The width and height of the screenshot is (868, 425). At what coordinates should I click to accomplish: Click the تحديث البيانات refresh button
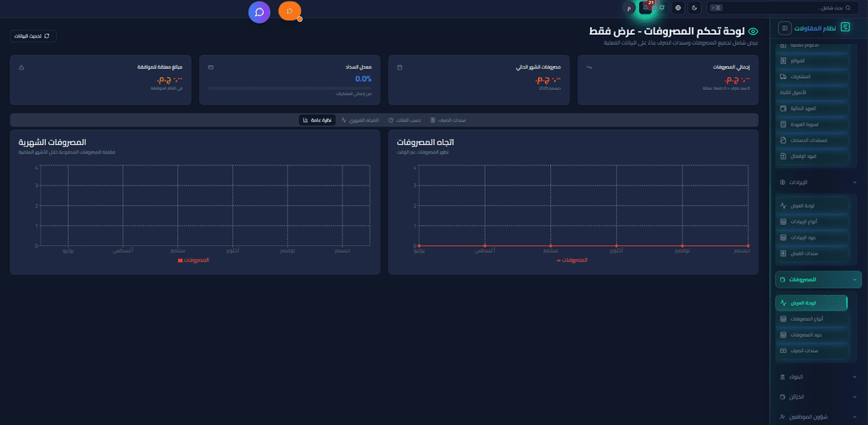tap(34, 36)
